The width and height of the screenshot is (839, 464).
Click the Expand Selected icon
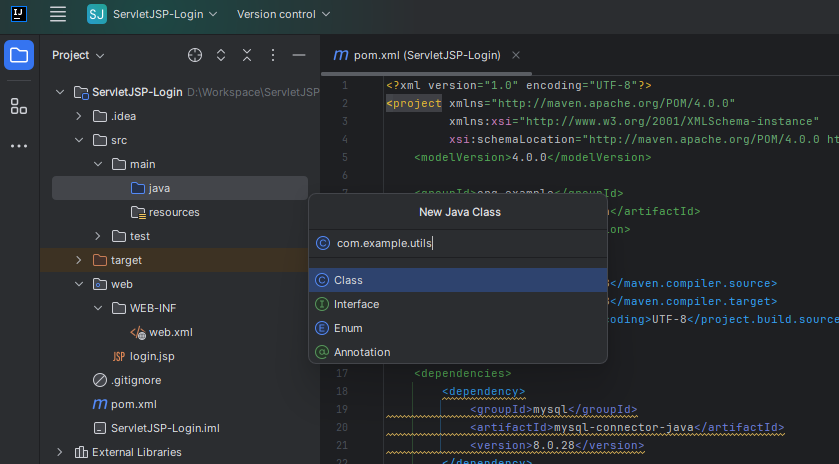(x=221, y=55)
